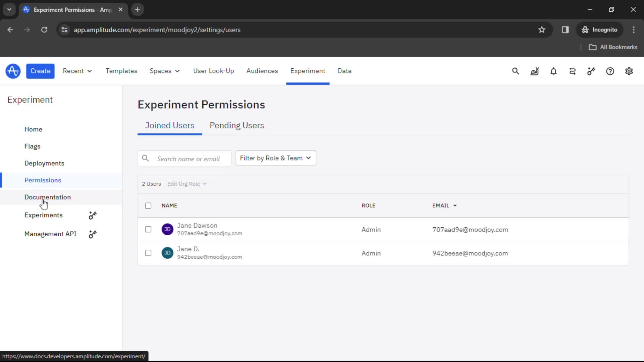Switch to the Pending Users tab
This screenshot has height=362, width=644.
[236, 125]
